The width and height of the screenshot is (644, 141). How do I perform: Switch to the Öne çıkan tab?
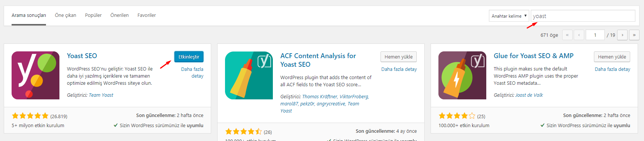point(65,15)
